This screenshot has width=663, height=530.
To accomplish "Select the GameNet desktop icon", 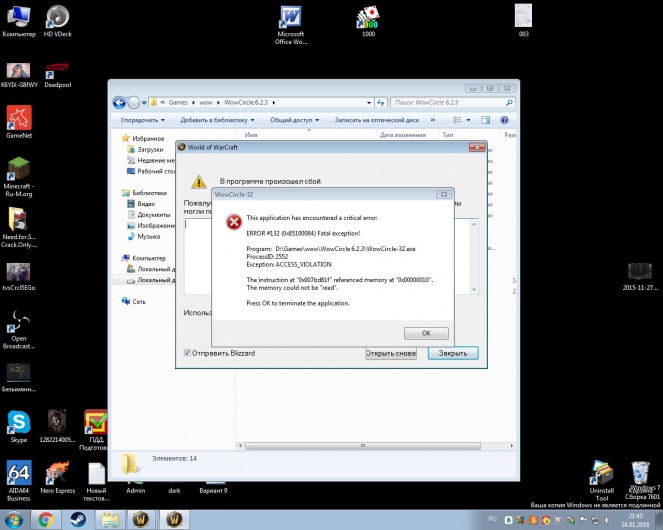I will [19, 120].
